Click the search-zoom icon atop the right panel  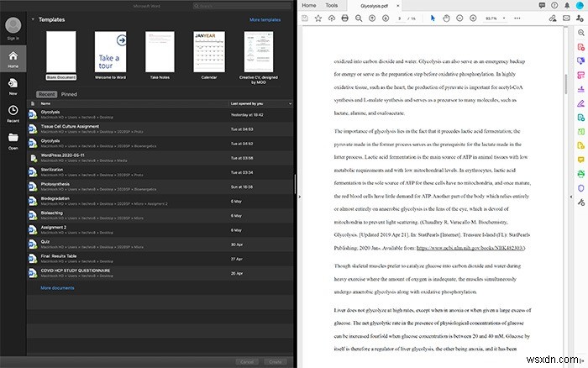click(x=581, y=33)
